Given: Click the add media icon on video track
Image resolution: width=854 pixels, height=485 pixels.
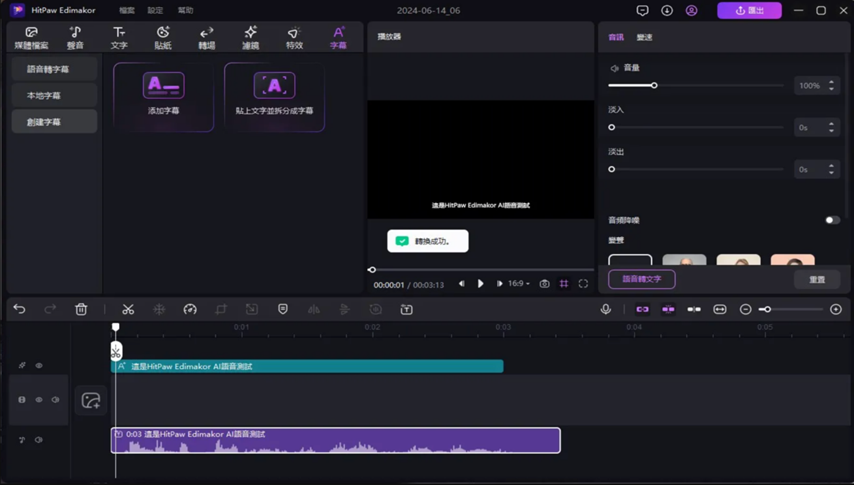Looking at the screenshot, I should pyautogui.click(x=91, y=400).
